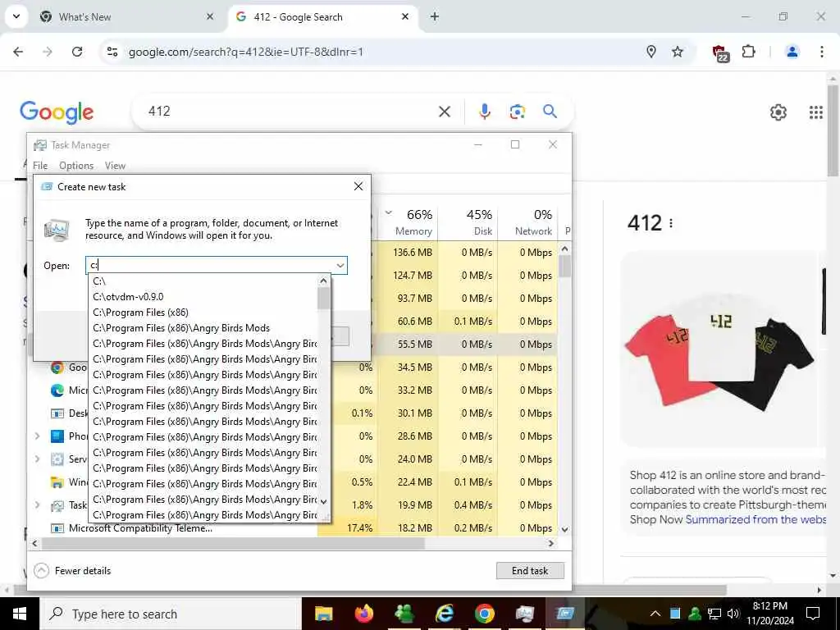Open more options beside 412 heading

tap(671, 223)
